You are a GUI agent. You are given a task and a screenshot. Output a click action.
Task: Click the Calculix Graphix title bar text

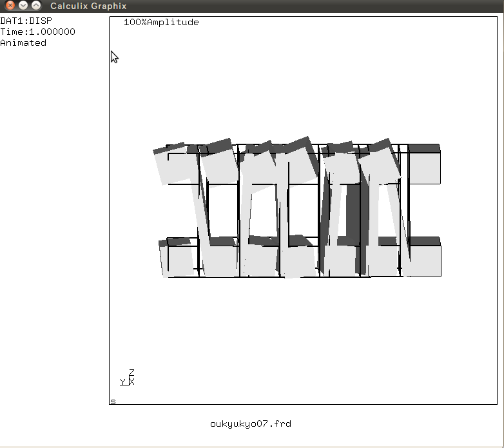pyautogui.click(x=88, y=6)
